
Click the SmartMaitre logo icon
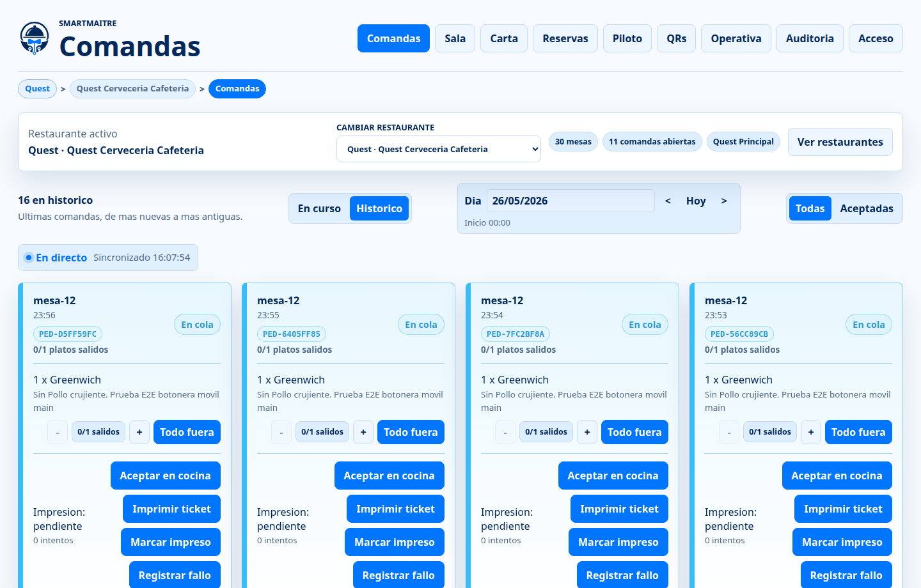point(35,38)
